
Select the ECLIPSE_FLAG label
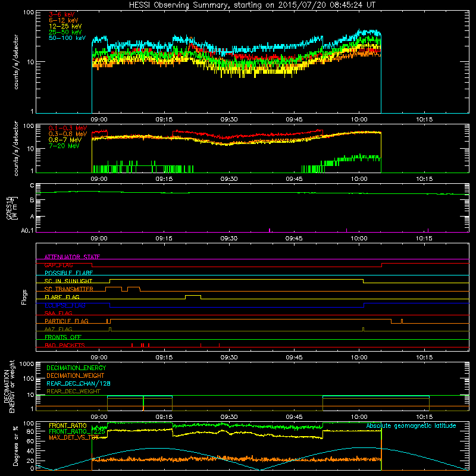pyautogui.click(x=65, y=305)
